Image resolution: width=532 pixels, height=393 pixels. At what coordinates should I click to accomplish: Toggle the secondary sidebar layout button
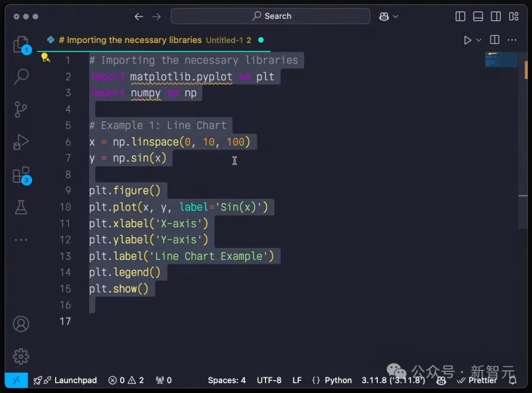pos(496,16)
